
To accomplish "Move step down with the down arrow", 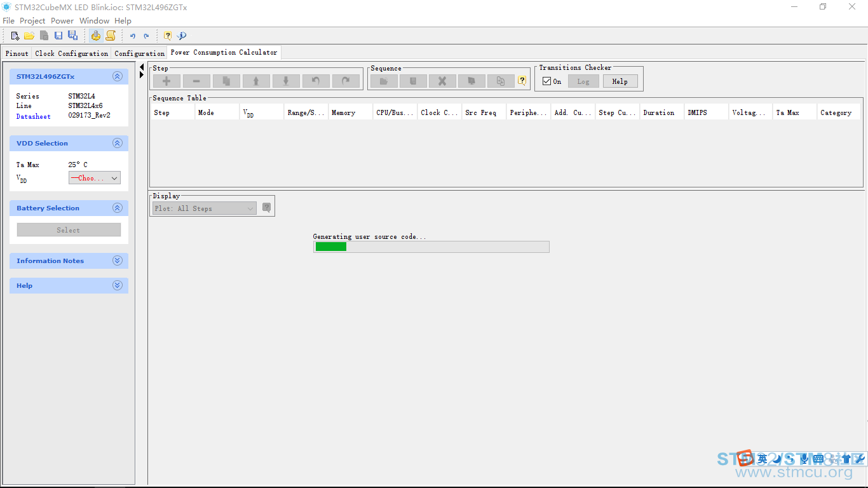I will coord(286,81).
